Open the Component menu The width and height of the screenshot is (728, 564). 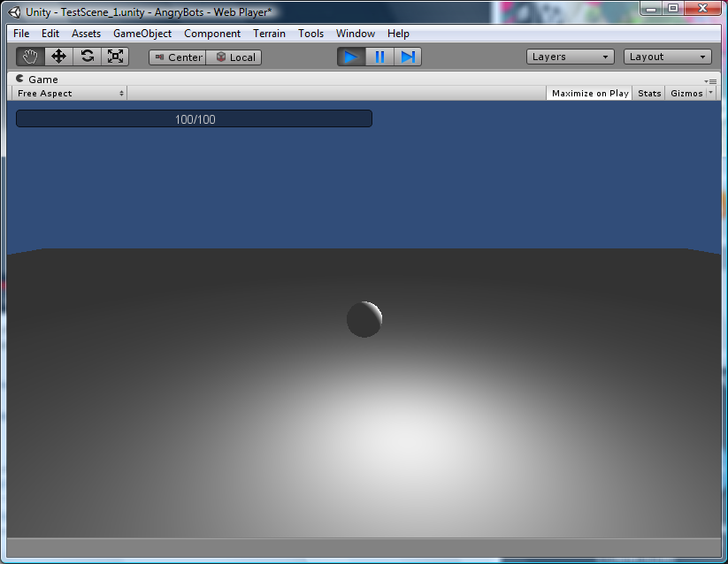click(x=212, y=34)
